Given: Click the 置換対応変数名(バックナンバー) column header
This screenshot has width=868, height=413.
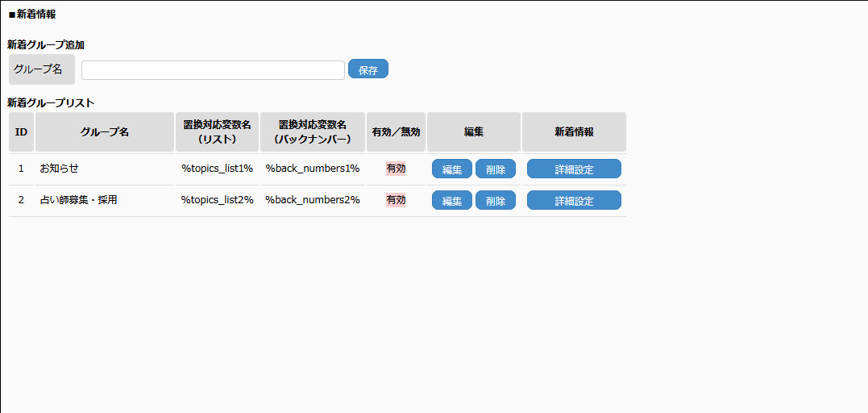Looking at the screenshot, I should (312, 131).
